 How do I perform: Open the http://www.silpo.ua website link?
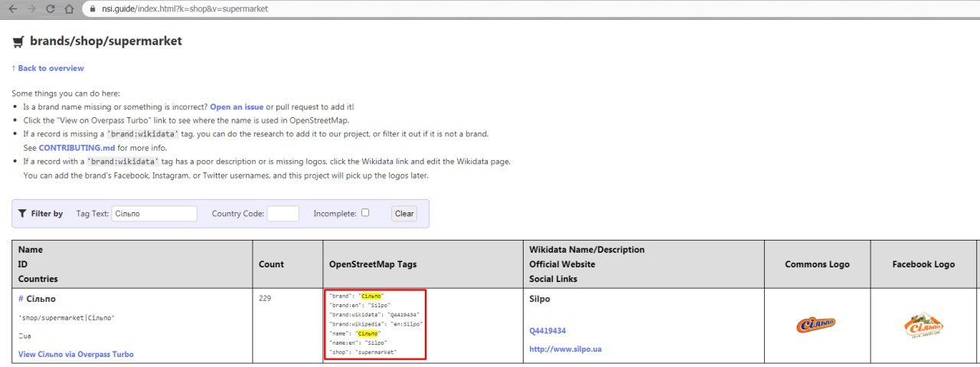[x=565, y=349]
